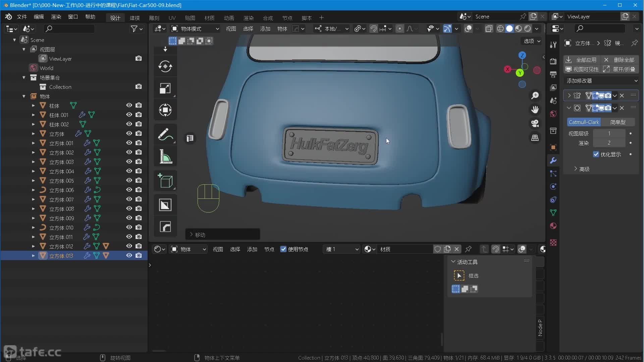Click material name field 材质
The height and width of the screenshot is (362, 644).
point(405,249)
